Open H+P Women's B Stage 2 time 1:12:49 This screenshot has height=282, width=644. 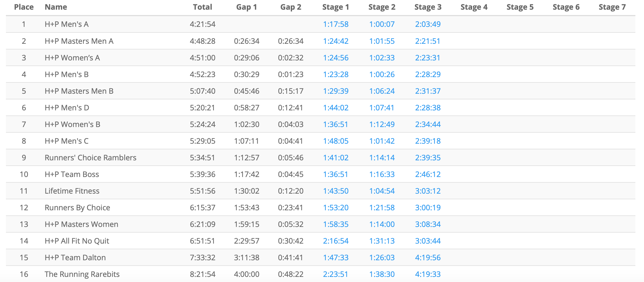[x=382, y=124]
